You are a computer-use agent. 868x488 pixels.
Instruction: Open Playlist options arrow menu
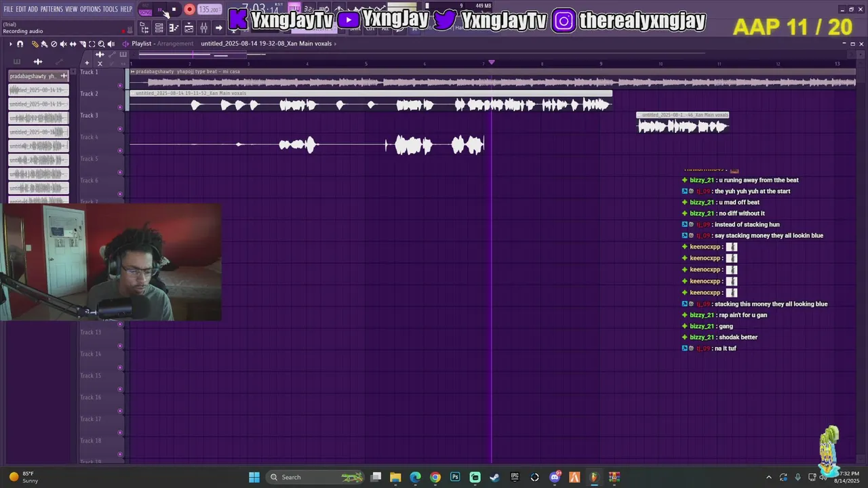click(10, 44)
